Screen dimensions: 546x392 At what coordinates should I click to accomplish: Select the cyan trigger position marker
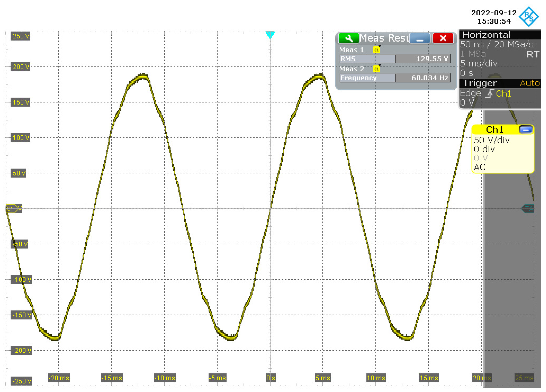pos(270,35)
